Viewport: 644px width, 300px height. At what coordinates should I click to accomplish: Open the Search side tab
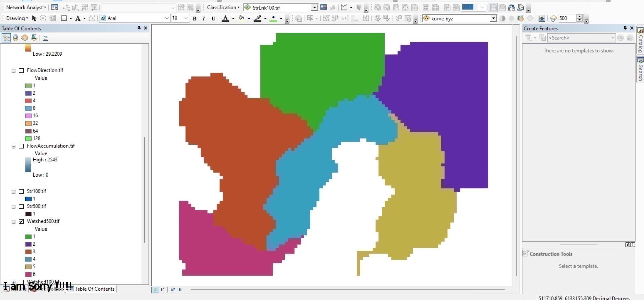tap(640, 69)
